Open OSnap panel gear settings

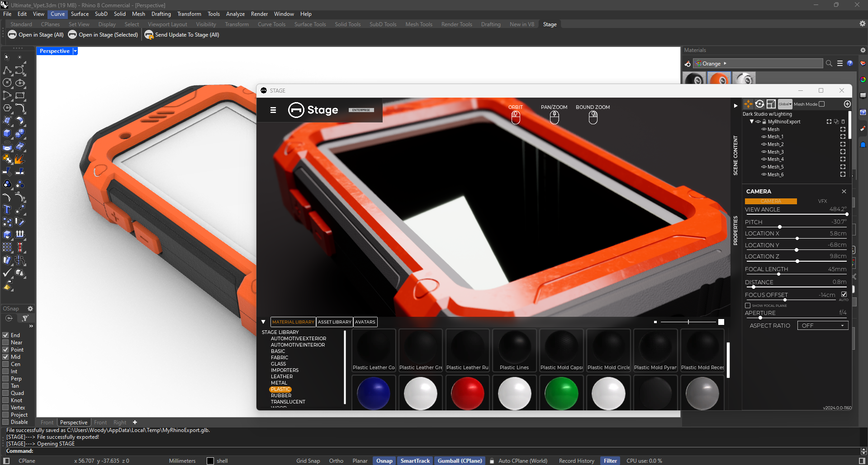tap(30, 309)
